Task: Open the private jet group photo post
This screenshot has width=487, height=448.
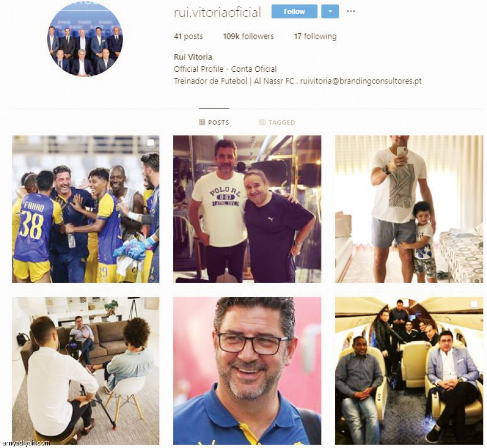Action: coord(409,371)
